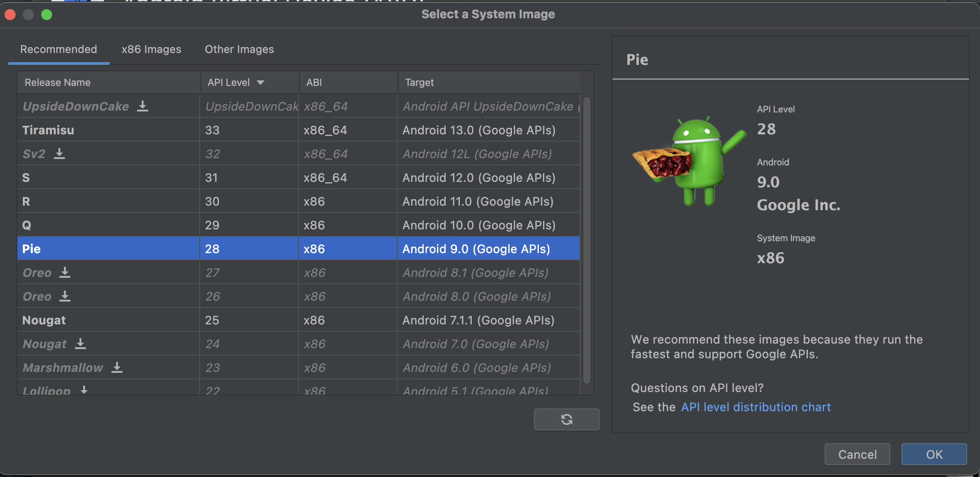Click the Google Inc. vendor label
The height and width of the screenshot is (477, 980).
(799, 205)
